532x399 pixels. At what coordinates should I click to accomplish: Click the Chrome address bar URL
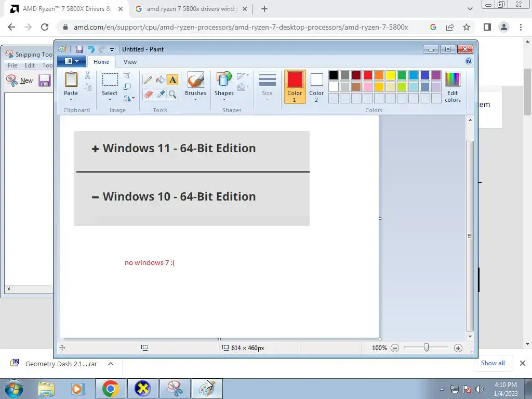241,27
